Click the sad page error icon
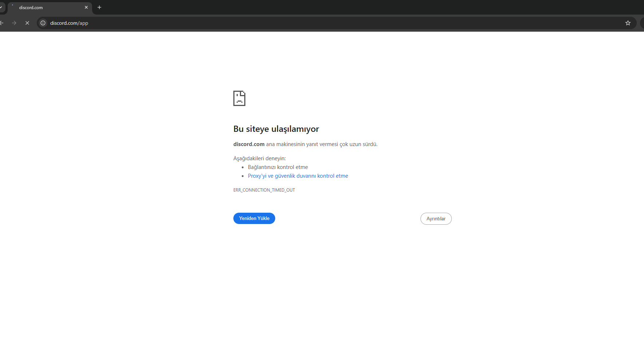Image resolution: width=644 pixels, height=342 pixels. point(239,98)
